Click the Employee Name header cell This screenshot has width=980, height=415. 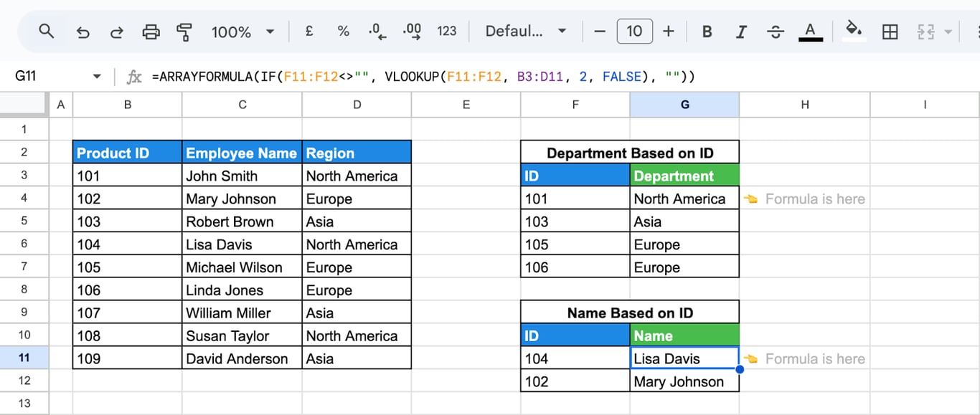click(x=242, y=153)
